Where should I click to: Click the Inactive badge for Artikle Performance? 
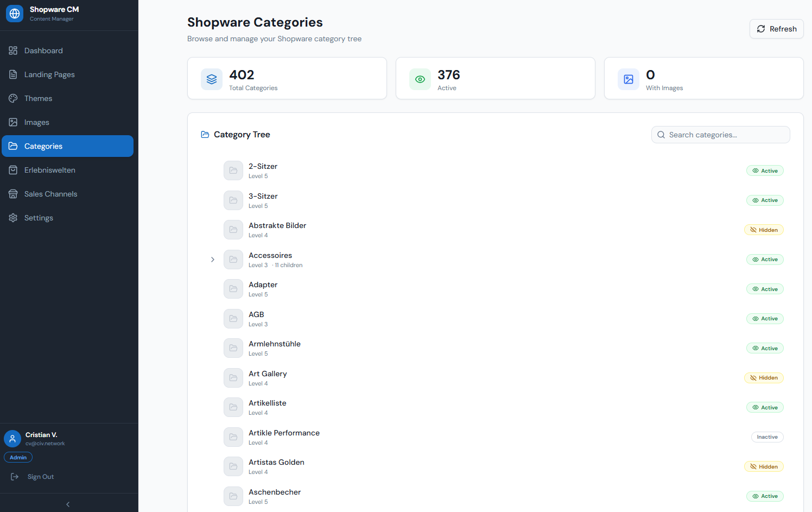pyautogui.click(x=767, y=437)
